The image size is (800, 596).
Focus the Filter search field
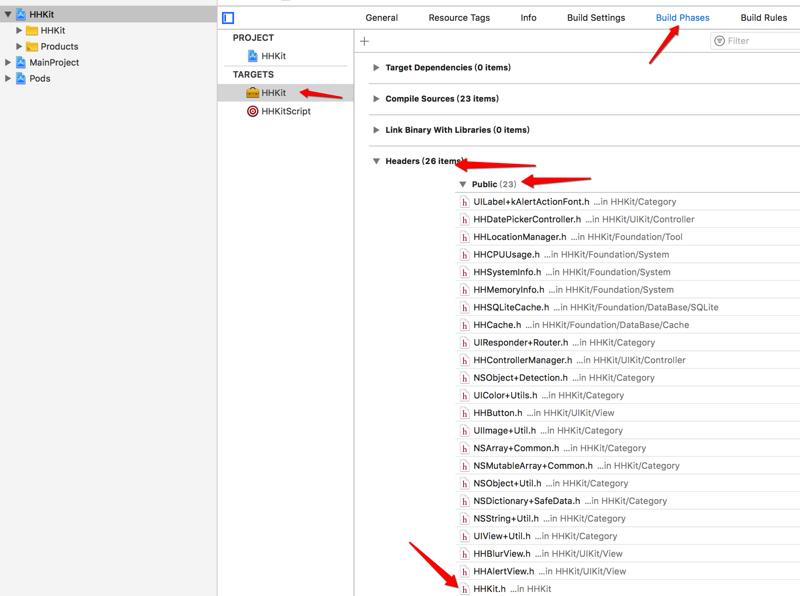pos(755,41)
